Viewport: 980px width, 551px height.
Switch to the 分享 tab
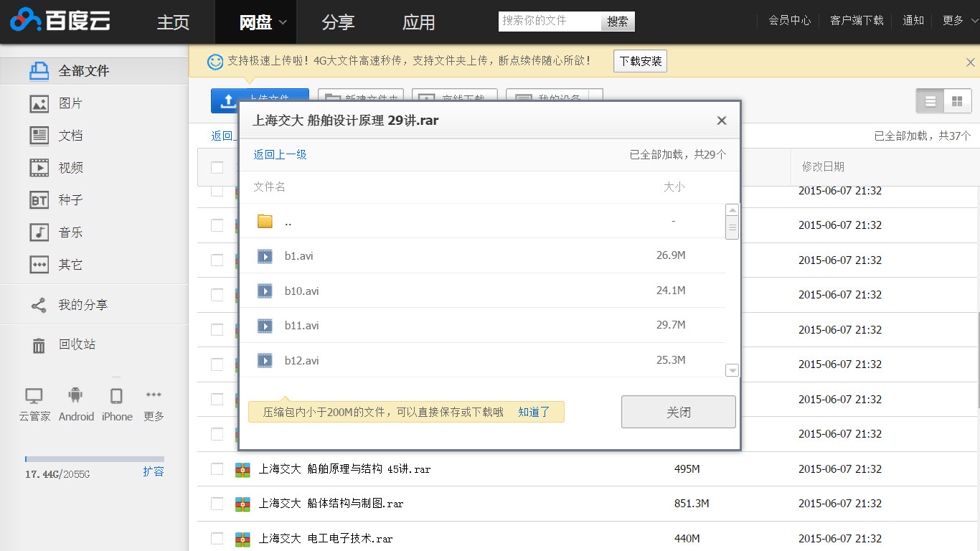pyautogui.click(x=338, y=22)
